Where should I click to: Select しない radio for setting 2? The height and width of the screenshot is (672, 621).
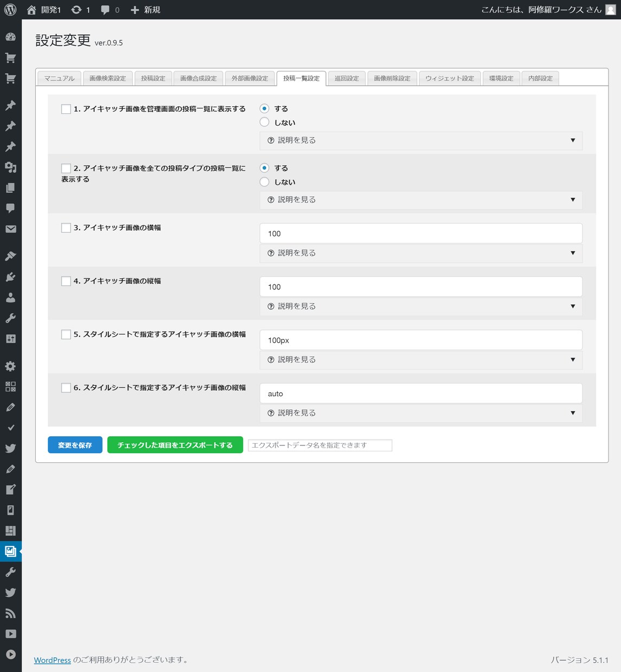pyautogui.click(x=265, y=182)
